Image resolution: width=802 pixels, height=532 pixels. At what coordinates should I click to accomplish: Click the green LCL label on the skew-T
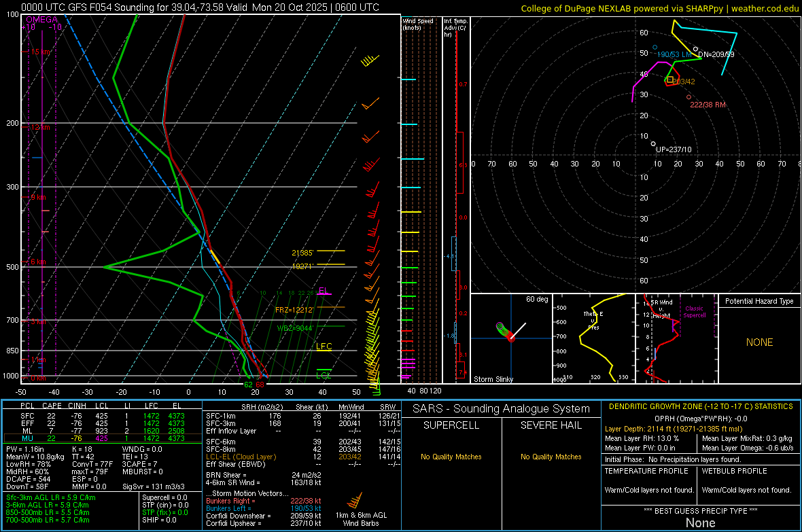pyautogui.click(x=324, y=375)
